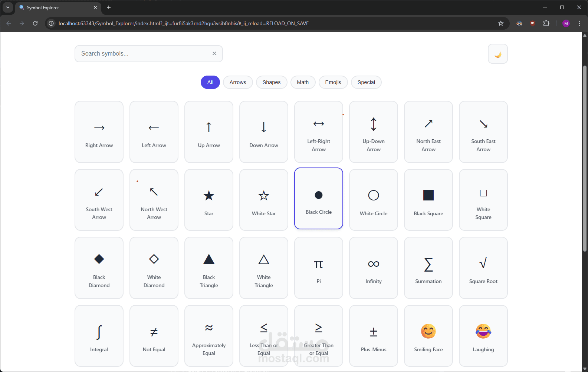Screen dimensions: 588x372
Task: Choose the Black Circle symbol card
Action: (319, 199)
